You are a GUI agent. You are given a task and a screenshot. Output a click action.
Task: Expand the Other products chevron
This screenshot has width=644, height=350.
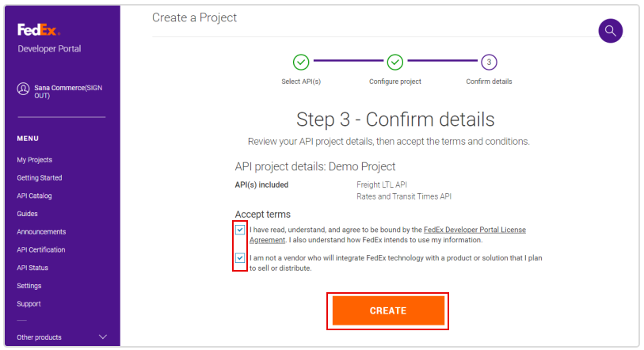pyautogui.click(x=103, y=337)
